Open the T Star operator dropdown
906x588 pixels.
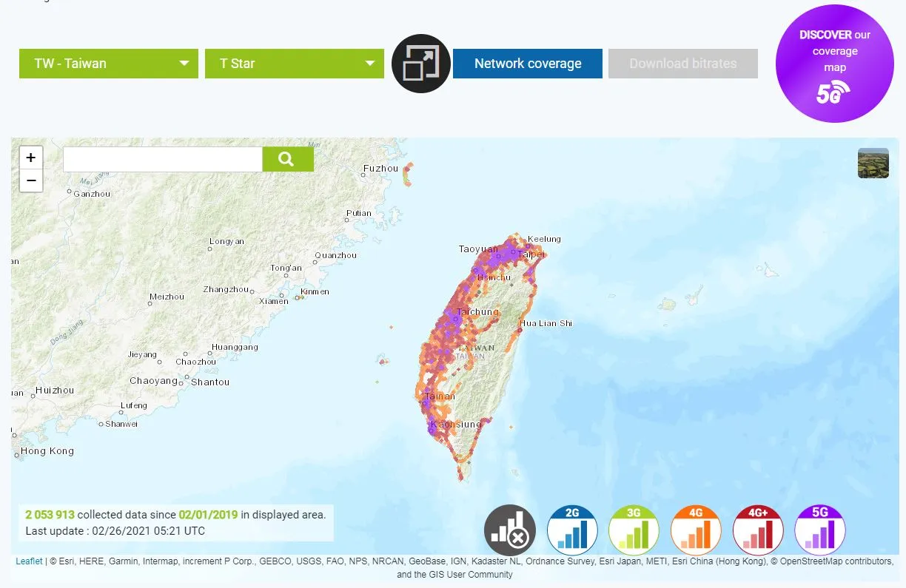tap(295, 64)
